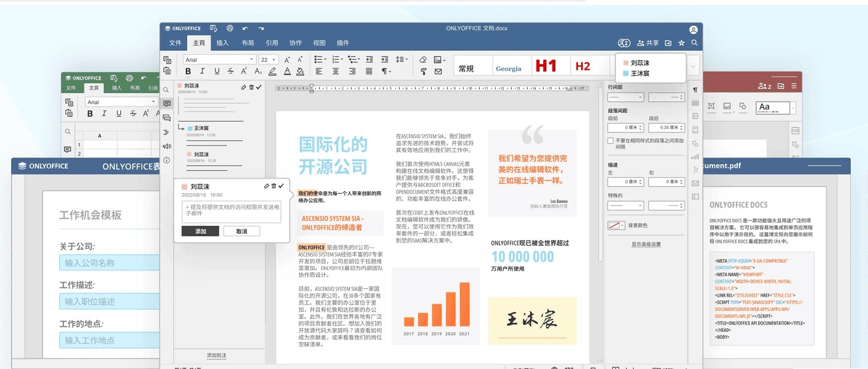Viewport: 868px width, 369px height.
Task: Click the Feedback megaphone icon in the left sidebar
Action: point(167,146)
